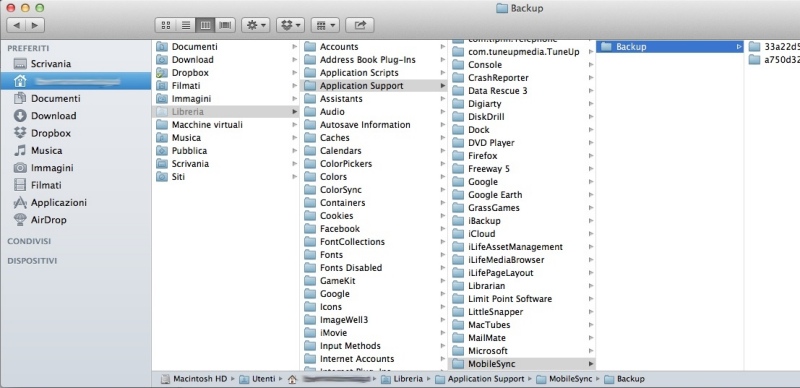The height and width of the screenshot is (388, 800).
Task: Select the Caches folder
Action: (x=374, y=138)
